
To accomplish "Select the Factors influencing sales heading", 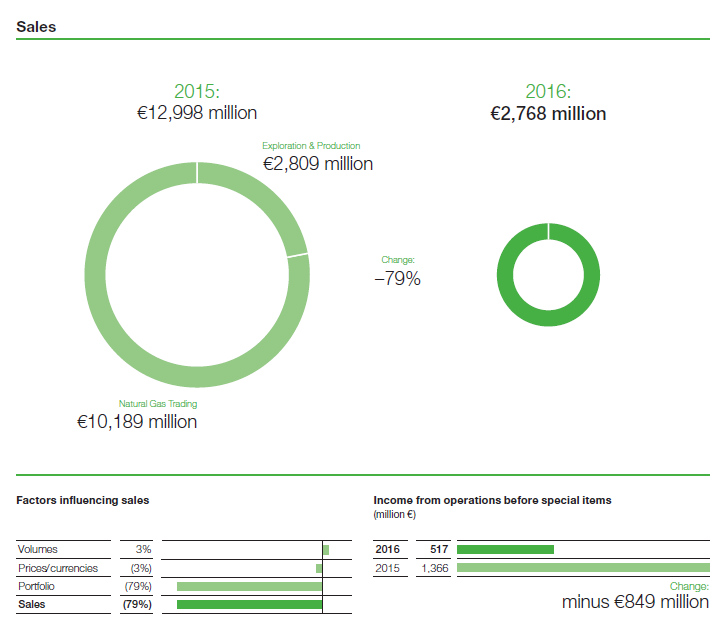I will tap(83, 499).
